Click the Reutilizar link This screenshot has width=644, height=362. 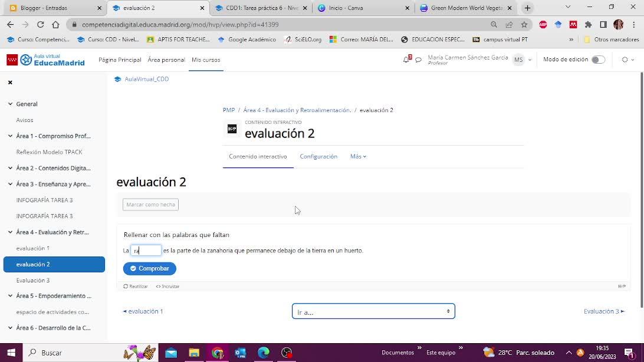pos(136,287)
